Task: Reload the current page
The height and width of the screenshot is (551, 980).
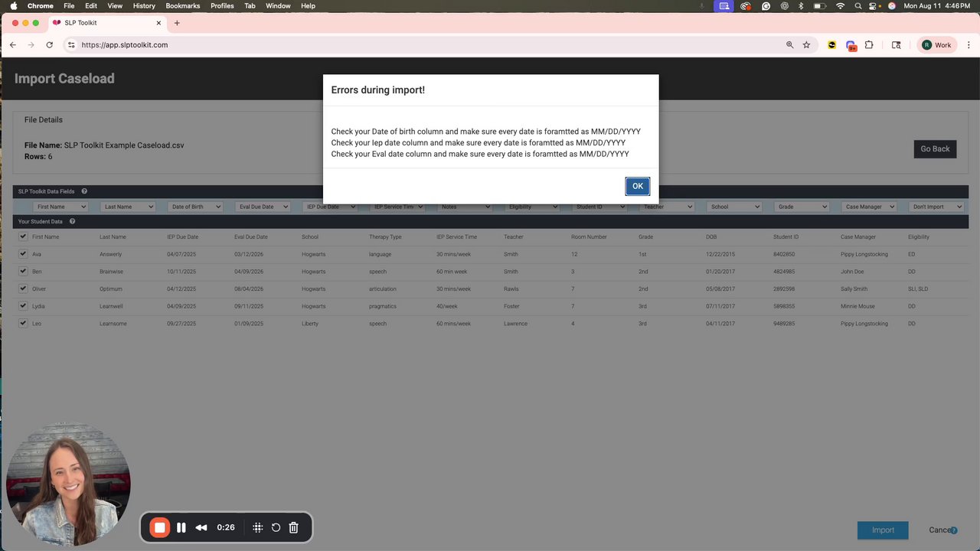Action: tap(50, 45)
